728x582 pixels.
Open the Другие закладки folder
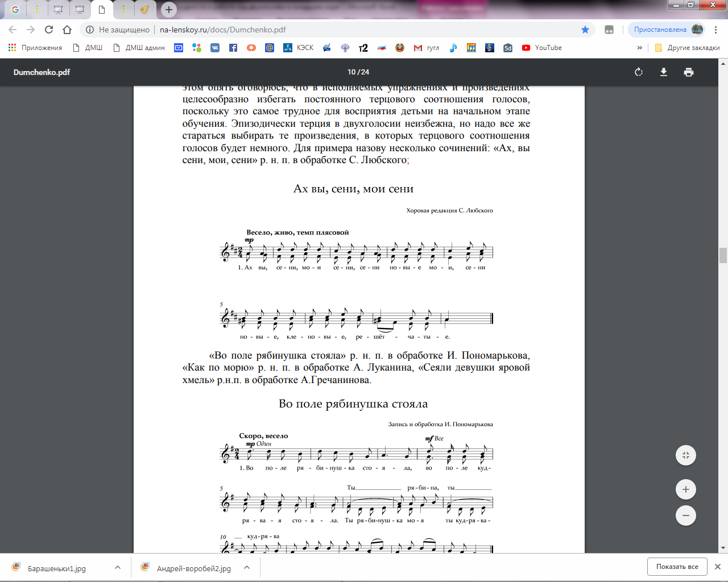tap(687, 48)
